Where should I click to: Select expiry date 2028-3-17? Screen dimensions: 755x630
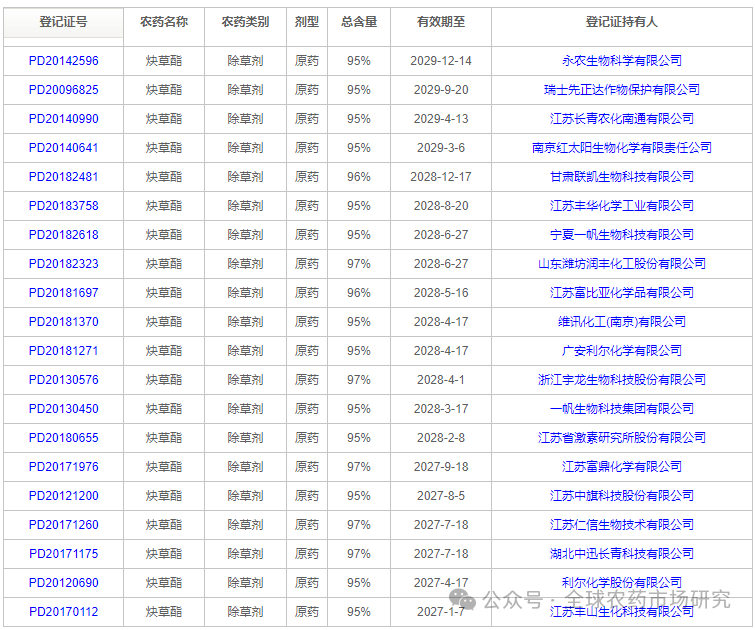pos(441,409)
